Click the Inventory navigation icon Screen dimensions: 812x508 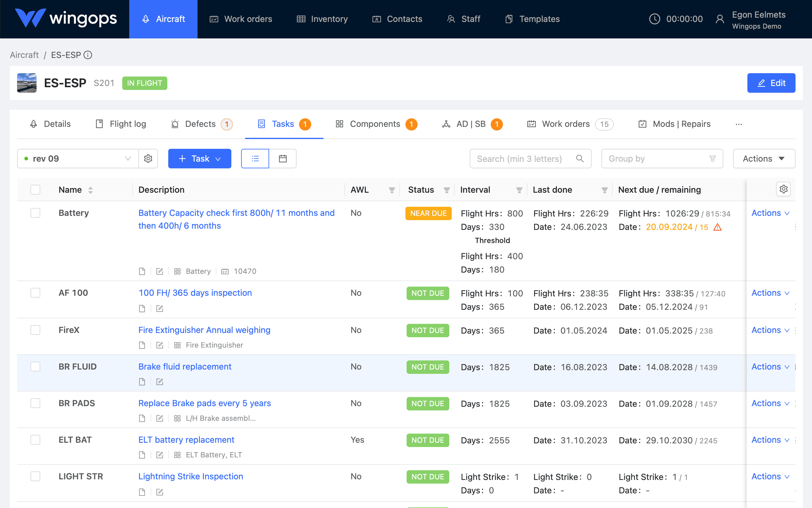301,19
